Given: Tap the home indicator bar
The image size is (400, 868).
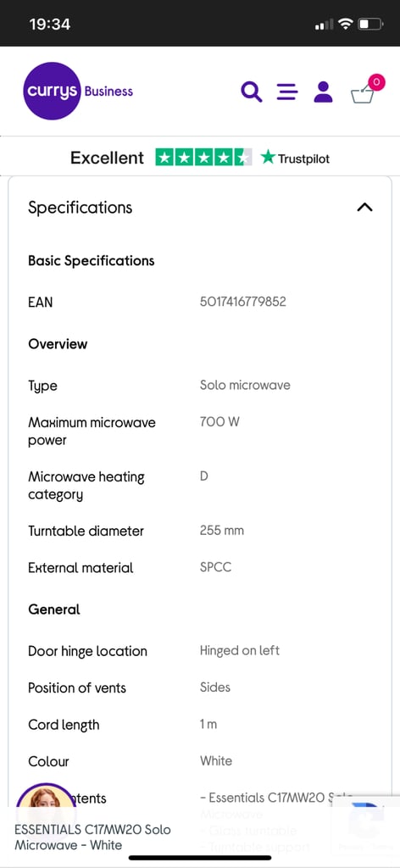Looking at the screenshot, I should pyautogui.click(x=200, y=858).
